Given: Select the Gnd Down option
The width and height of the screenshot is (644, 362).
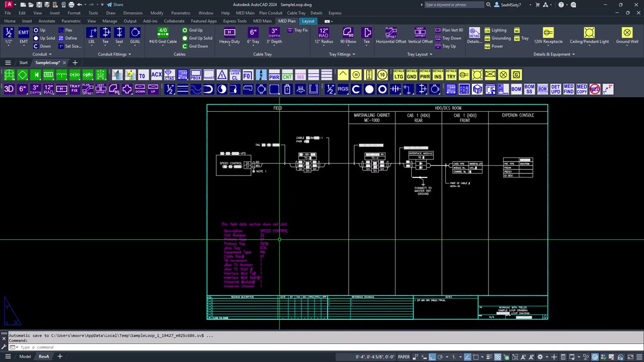Looking at the screenshot, I should (195, 46).
